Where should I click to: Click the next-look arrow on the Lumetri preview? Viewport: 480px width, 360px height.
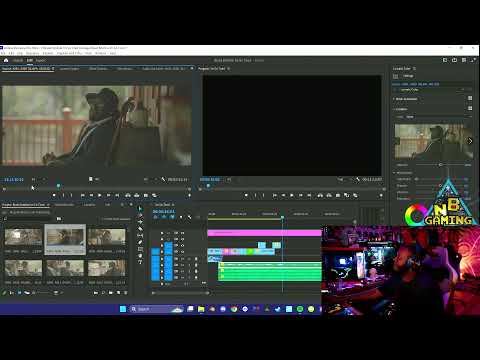tap(470, 141)
